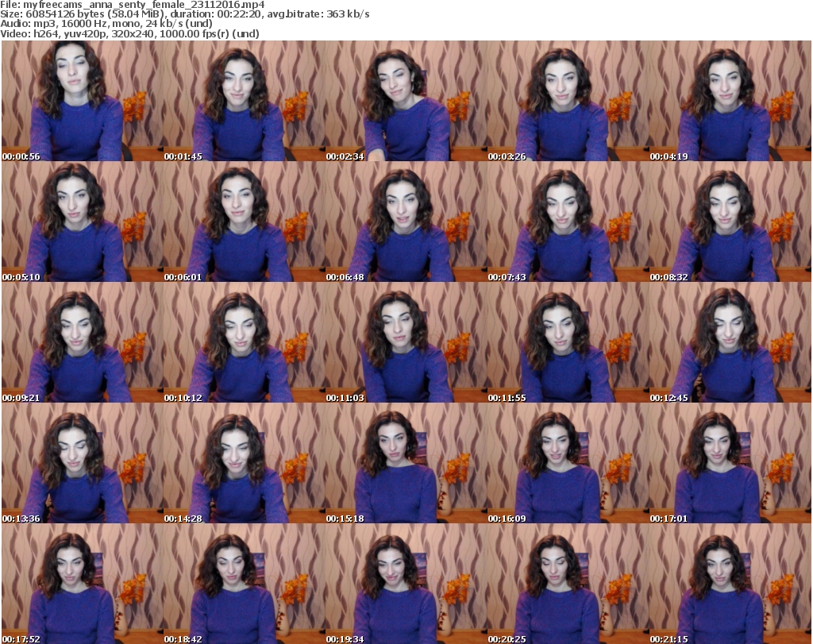Open the frame timestamped 00:08:32
The height and width of the screenshot is (644, 813).
point(730,222)
